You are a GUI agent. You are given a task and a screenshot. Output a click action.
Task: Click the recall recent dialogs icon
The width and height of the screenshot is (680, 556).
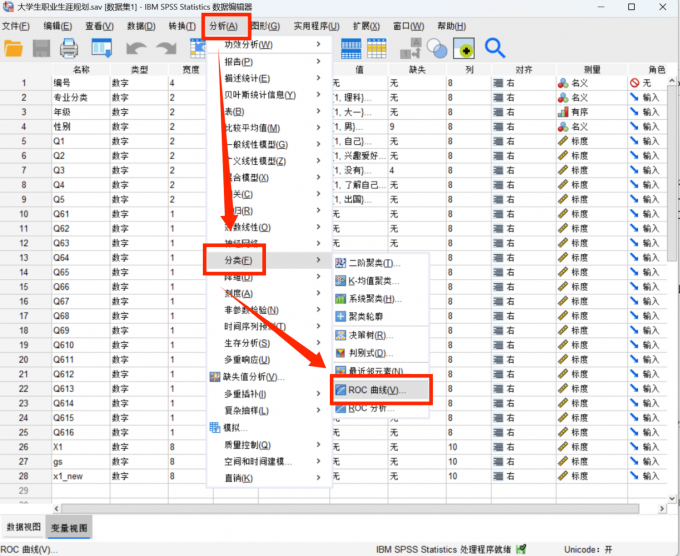[x=102, y=48]
